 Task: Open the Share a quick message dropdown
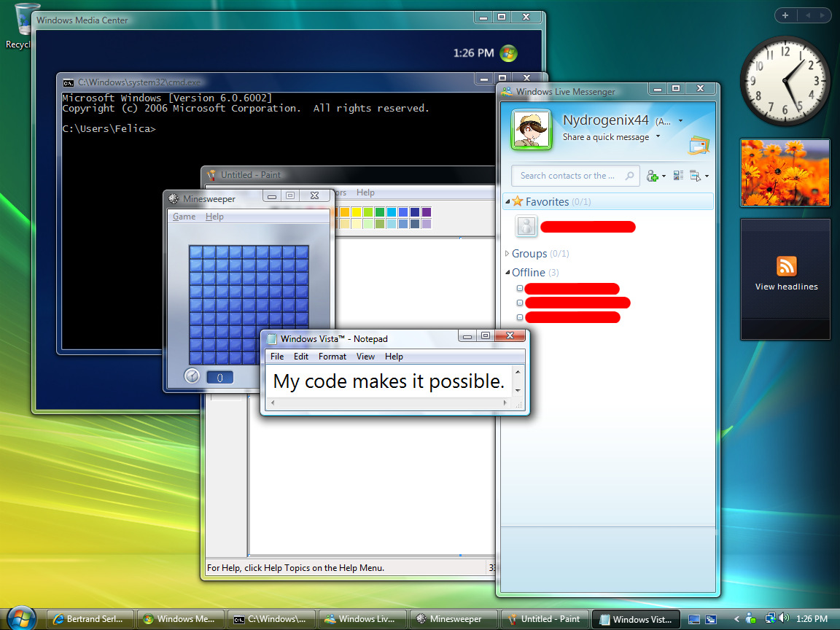(x=658, y=137)
